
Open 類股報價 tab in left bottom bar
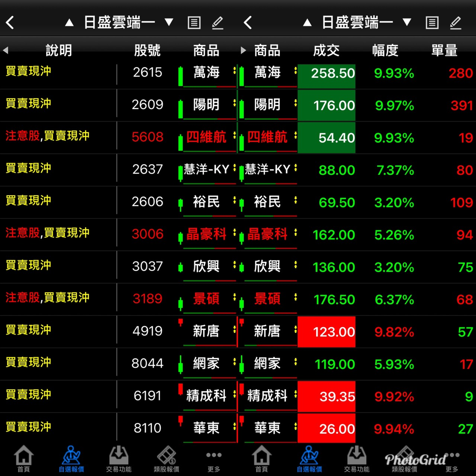(167, 459)
